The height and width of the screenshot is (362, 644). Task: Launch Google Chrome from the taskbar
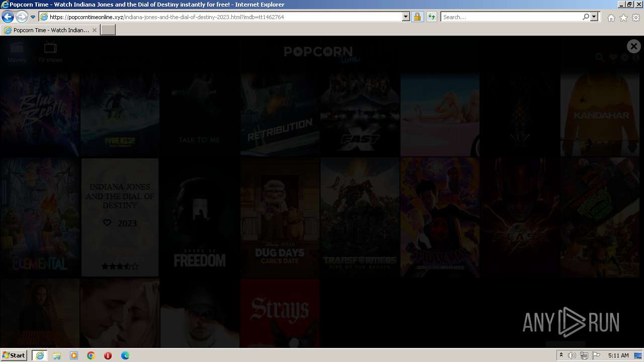point(91,355)
